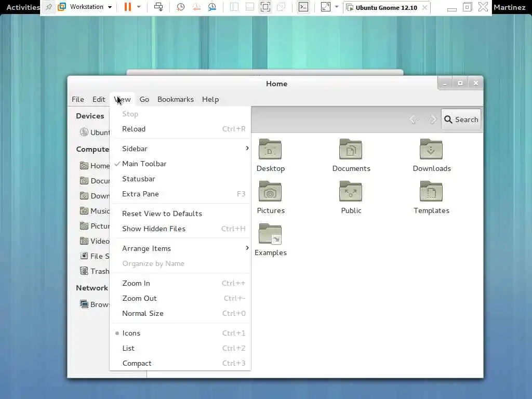Enable the Statusbar option
This screenshot has height=399, width=532.
coord(180,179)
